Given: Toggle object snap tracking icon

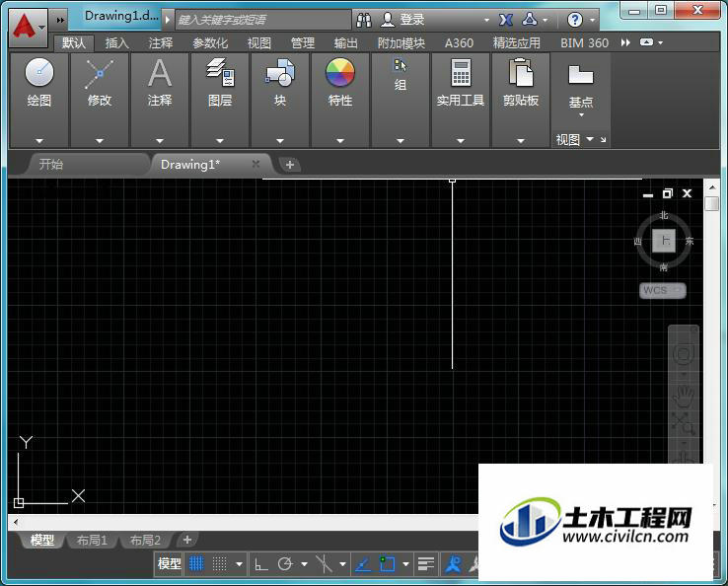Looking at the screenshot, I should pos(363,564).
